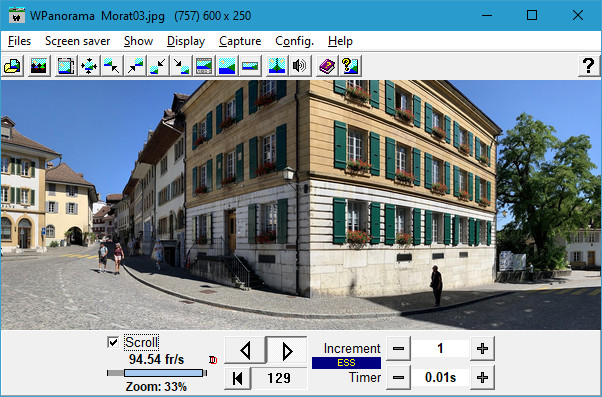Click the picture-with-control-bar display icon

204,66
